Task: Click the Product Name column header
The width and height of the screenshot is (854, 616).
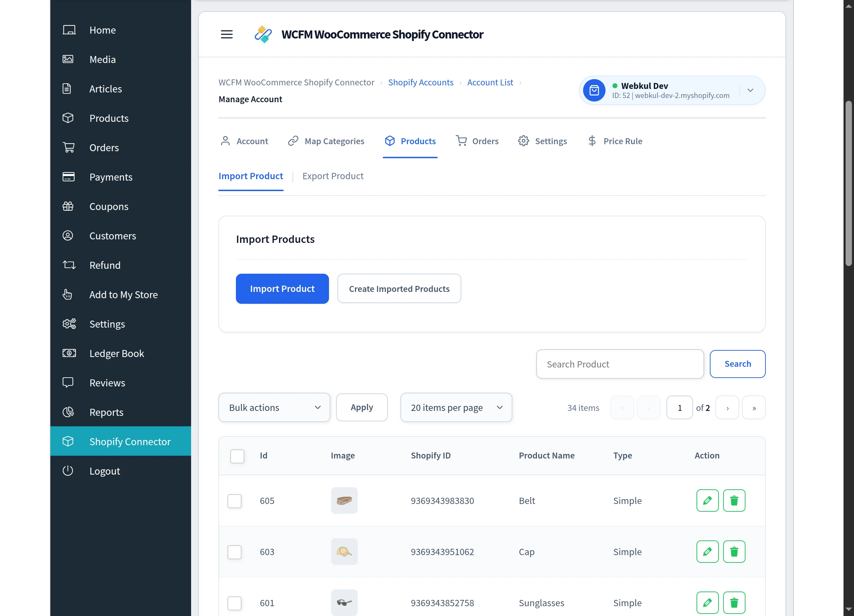Action: click(x=547, y=456)
